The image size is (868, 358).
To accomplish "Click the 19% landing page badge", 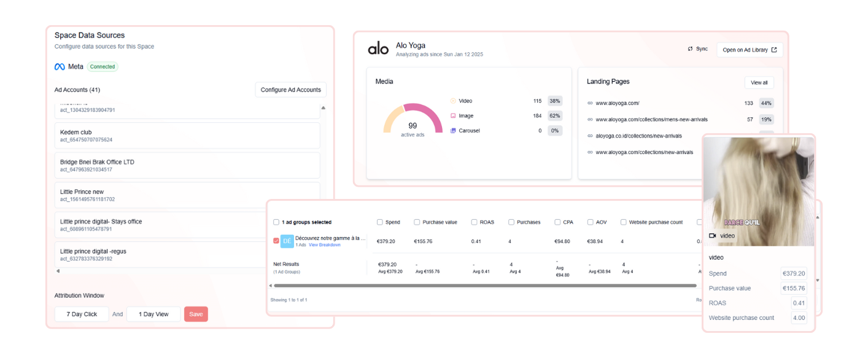I will (766, 119).
